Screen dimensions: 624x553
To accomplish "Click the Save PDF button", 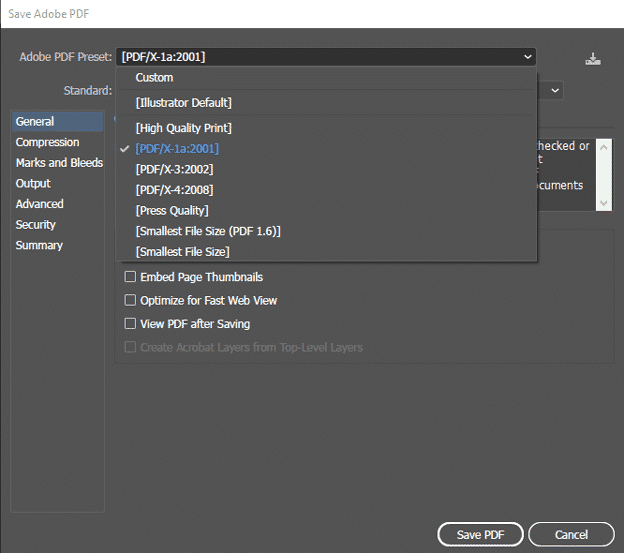I will coord(480,534).
